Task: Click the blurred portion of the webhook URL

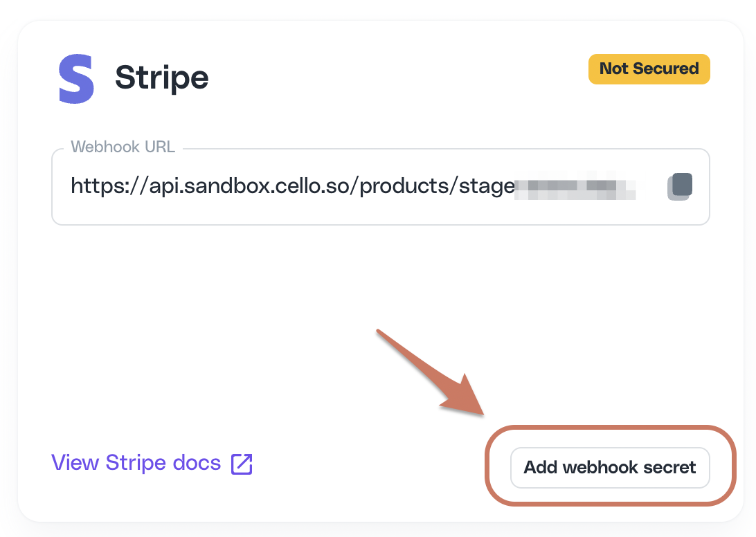Action: 575,186
